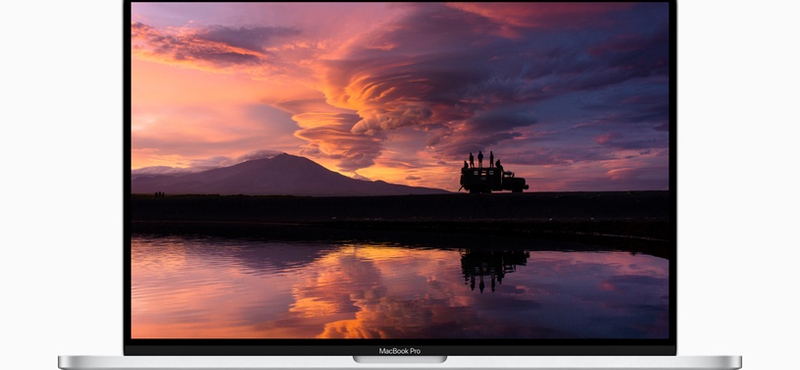
Task: Click the lid opening notch on laptop base
Action: pyautogui.click(x=399, y=359)
